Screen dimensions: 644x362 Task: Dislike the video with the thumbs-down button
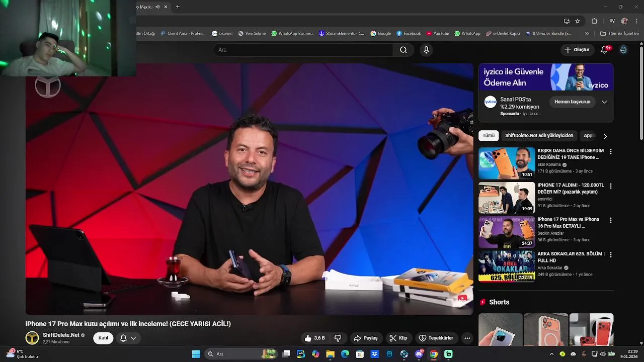coord(338,338)
